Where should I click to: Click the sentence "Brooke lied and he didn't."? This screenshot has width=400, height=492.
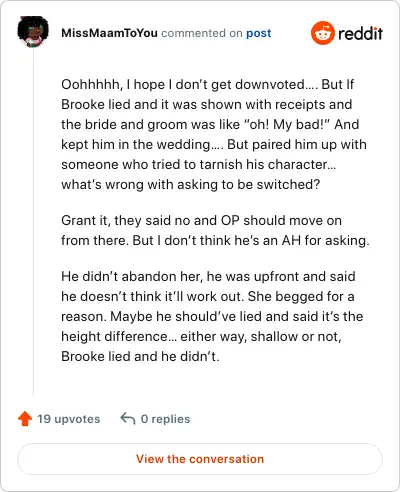click(140, 356)
